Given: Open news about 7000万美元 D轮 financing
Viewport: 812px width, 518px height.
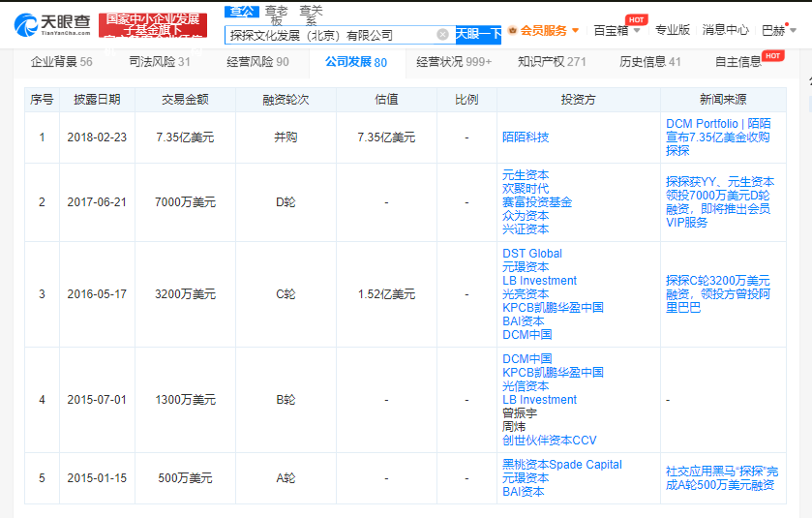Looking at the screenshot, I should pyautogui.click(x=720, y=201).
